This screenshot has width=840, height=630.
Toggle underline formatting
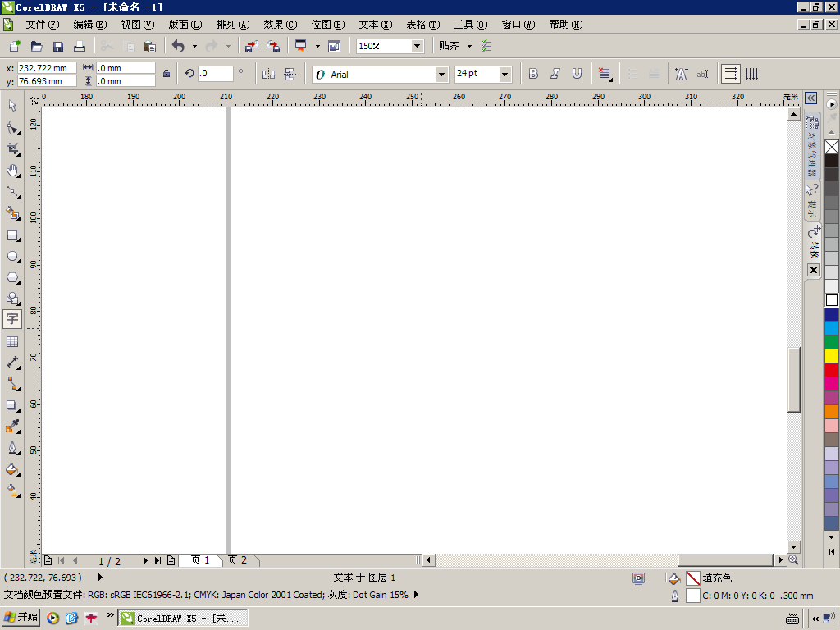coord(577,74)
